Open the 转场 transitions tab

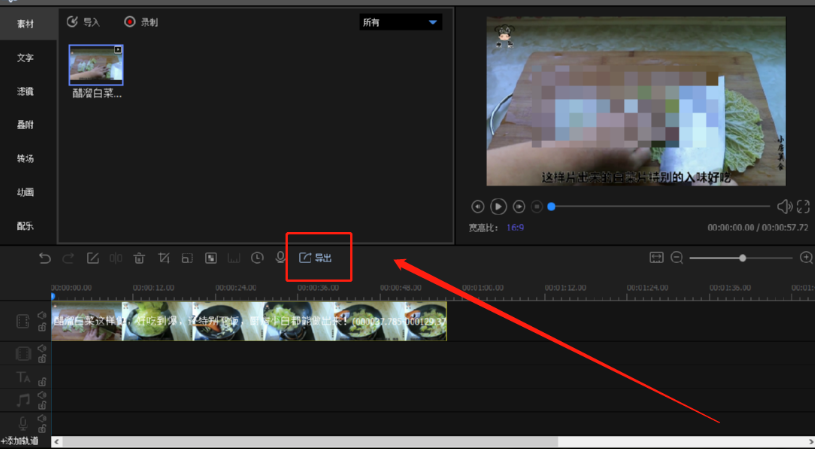25,159
